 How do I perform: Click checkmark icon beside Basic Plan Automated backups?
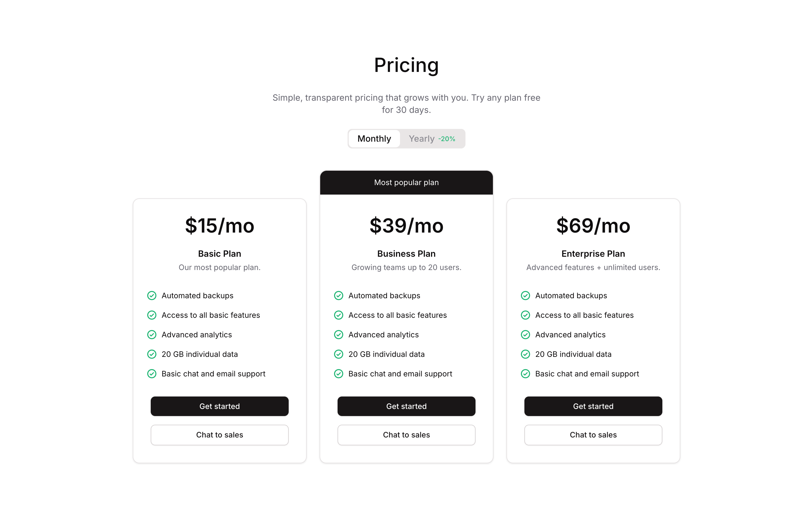[x=152, y=296]
